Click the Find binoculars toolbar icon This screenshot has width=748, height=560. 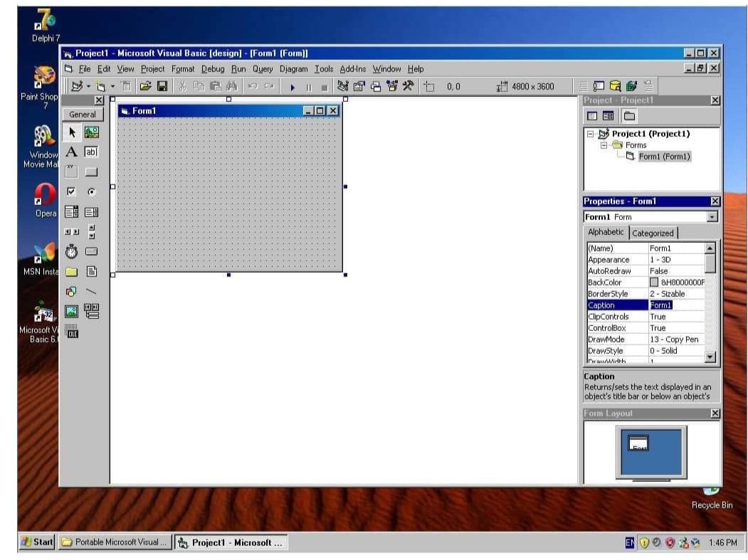pos(231,86)
